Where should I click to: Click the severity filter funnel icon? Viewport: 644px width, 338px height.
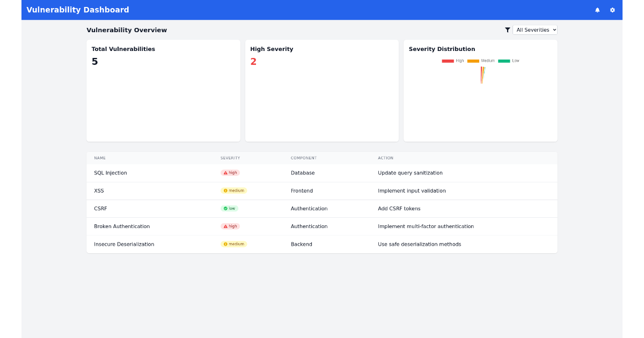tap(508, 30)
